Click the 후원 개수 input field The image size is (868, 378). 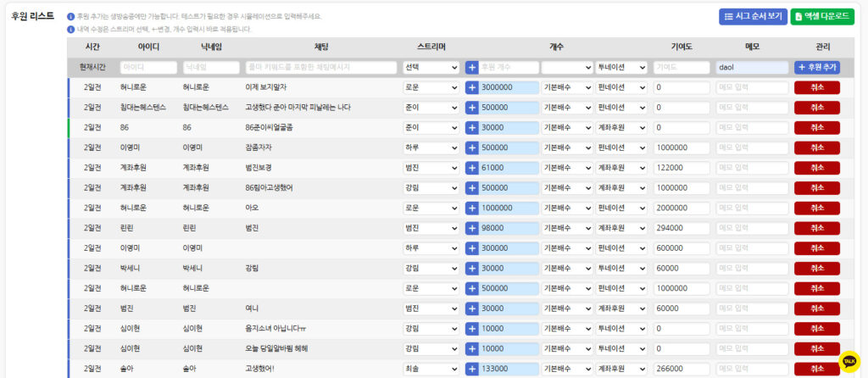(509, 68)
